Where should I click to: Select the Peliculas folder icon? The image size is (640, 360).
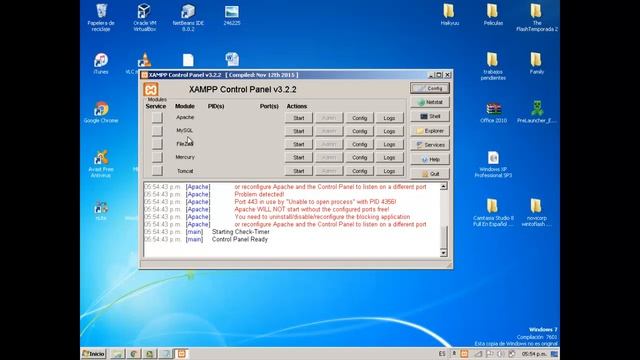pyautogui.click(x=493, y=15)
